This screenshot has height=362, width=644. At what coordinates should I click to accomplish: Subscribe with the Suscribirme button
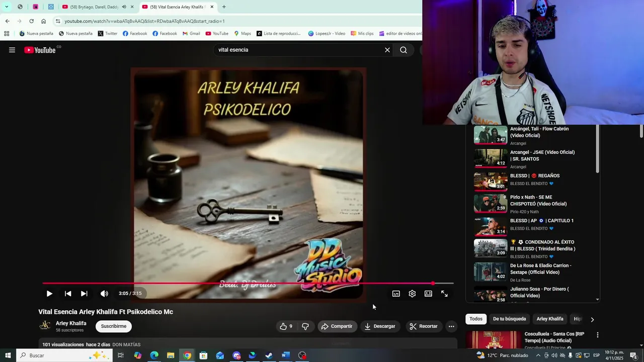(x=114, y=326)
